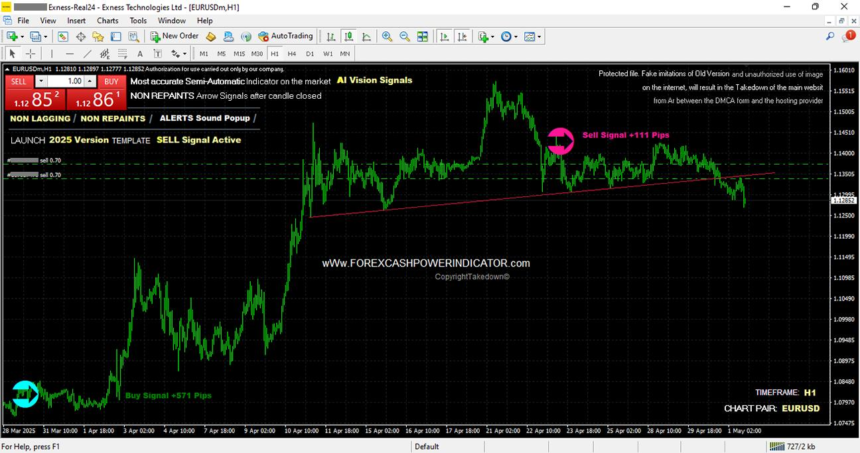The width and height of the screenshot is (860, 453).
Task: Switch to the M15 timeframe
Action: pos(239,54)
